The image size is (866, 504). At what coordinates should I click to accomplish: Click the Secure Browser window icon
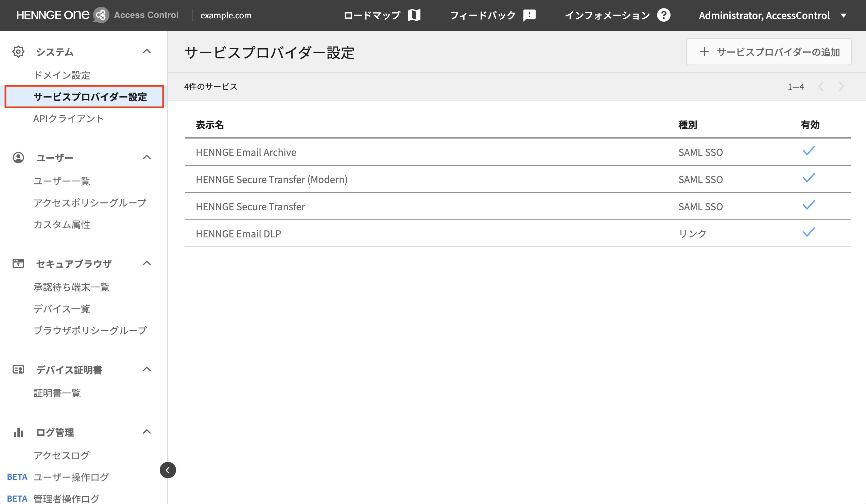point(18,263)
